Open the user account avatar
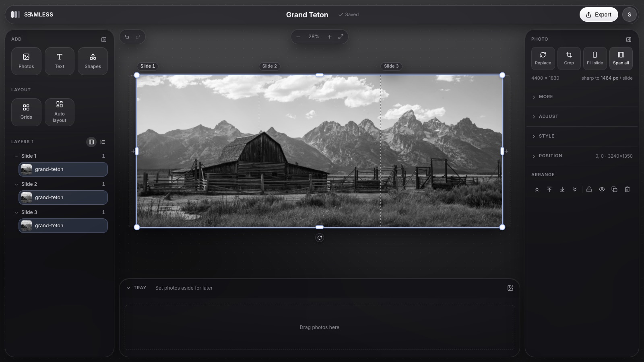 (630, 14)
